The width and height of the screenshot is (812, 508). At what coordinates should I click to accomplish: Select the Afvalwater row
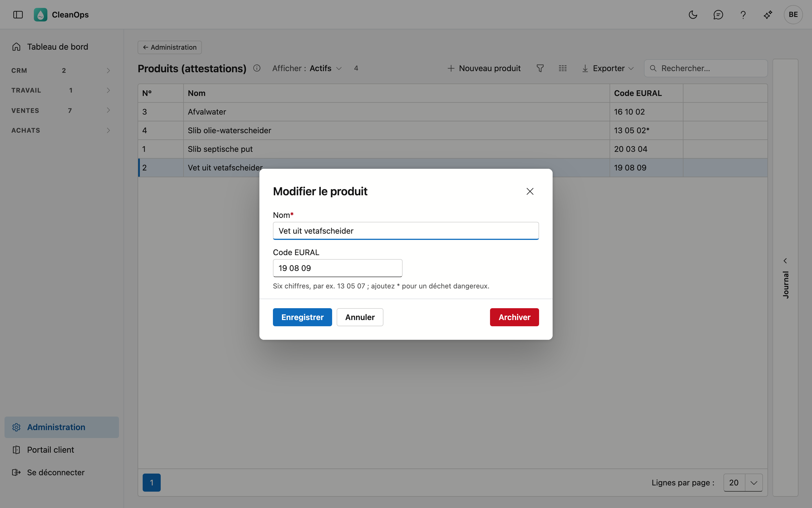click(453, 112)
